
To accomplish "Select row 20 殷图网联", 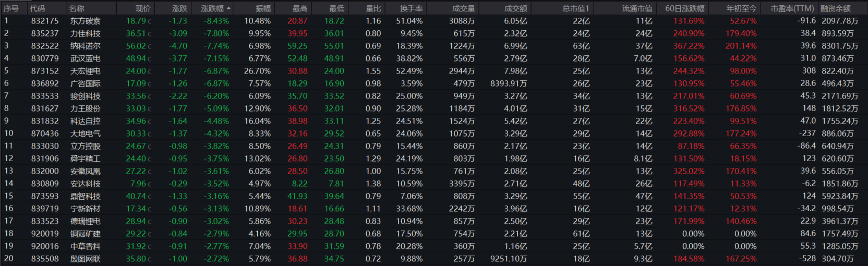I will point(85,259).
